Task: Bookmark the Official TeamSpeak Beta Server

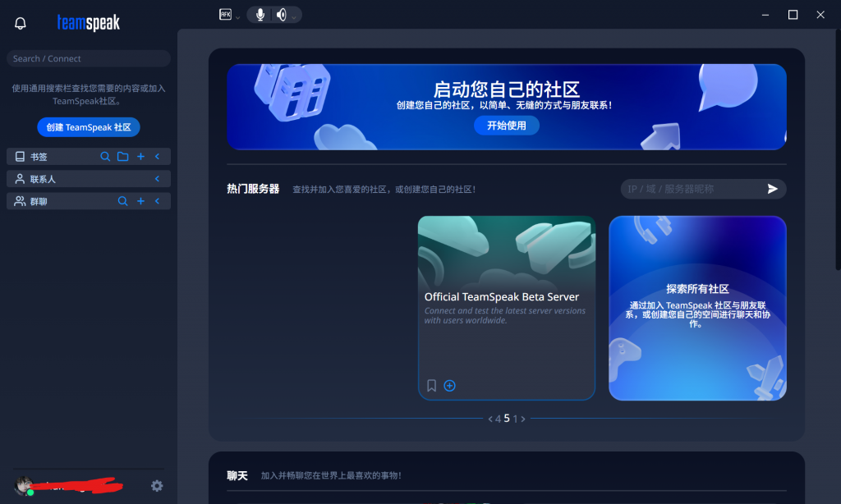Action: pyautogui.click(x=432, y=386)
